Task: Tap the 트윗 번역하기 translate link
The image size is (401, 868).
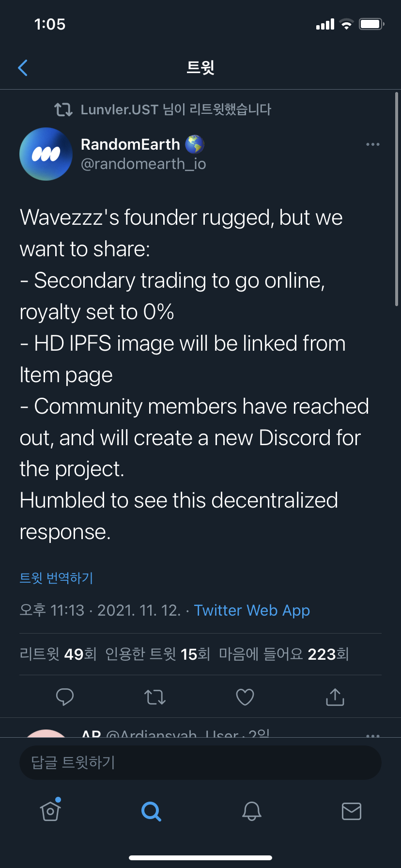Action: [x=56, y=578]
